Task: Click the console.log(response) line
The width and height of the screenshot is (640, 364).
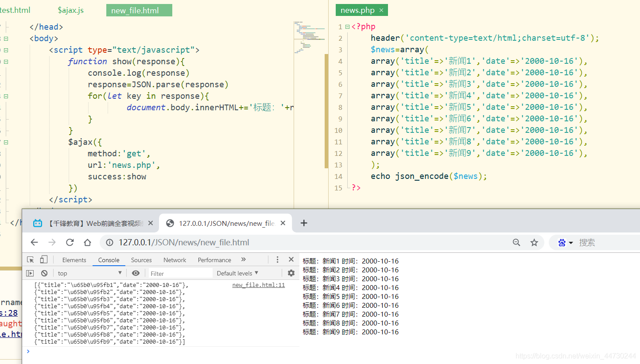Action: (139, 73)
